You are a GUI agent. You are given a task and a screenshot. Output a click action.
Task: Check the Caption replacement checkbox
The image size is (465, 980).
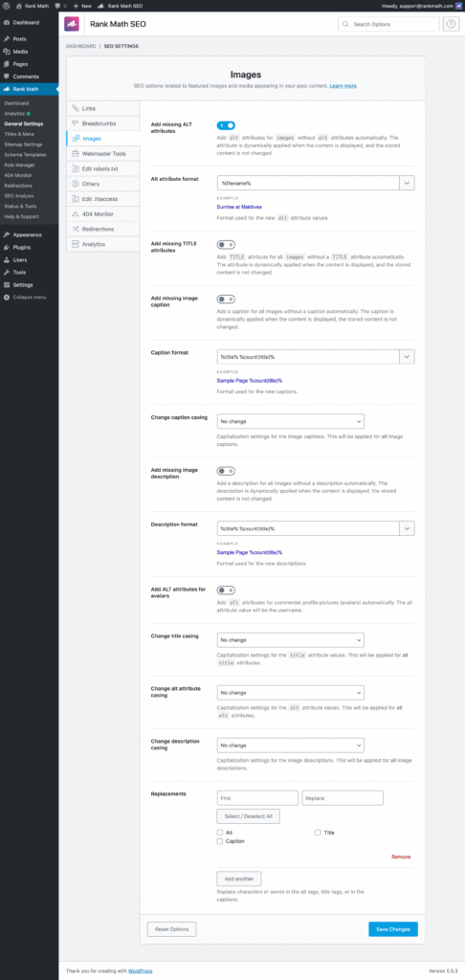tap(219, 841)
